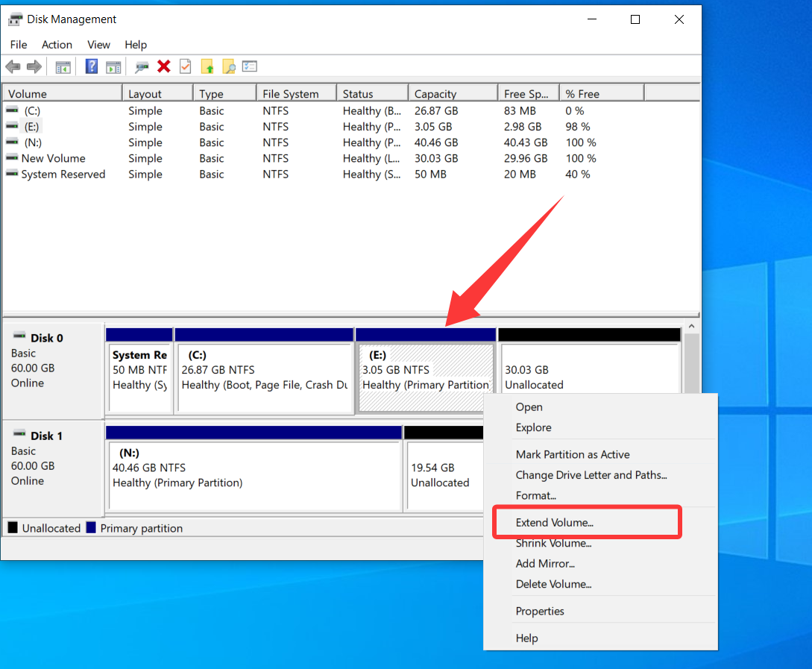Choose Delete Volume from the context menu
The image size is (812, 669).
tap(601, 584)
